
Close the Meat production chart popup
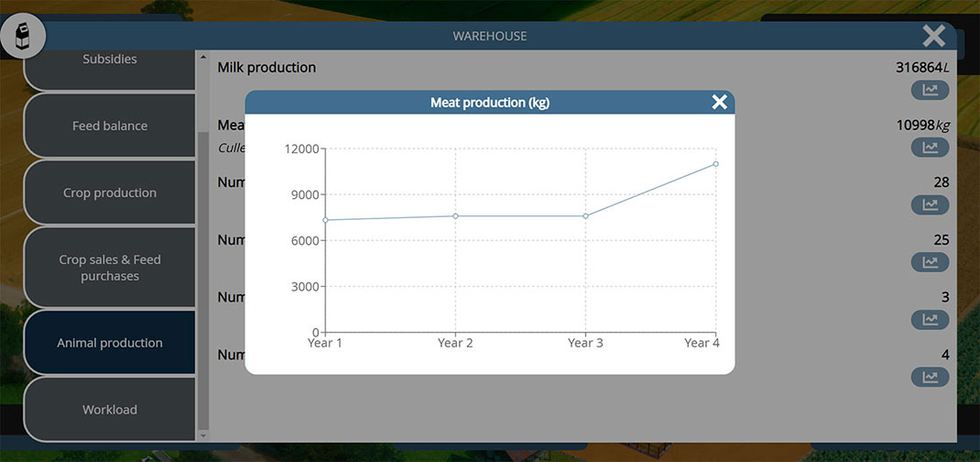[x=719, y=102]
